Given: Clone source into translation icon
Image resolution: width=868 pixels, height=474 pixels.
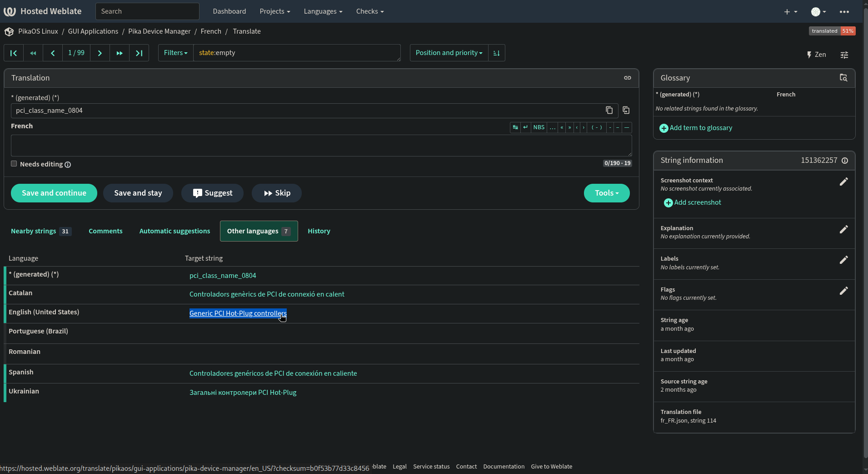Looking at the screenshot, I should (x=626, y=110).
